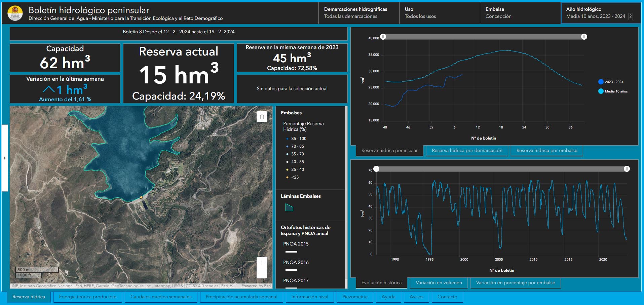Zoom out on the map
The image size is (644, 305).
(262, 273)
